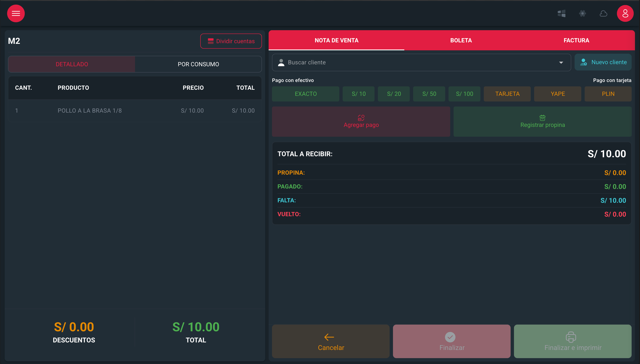Click the Nuevo cliente person-plus icon

pos(584,62)
